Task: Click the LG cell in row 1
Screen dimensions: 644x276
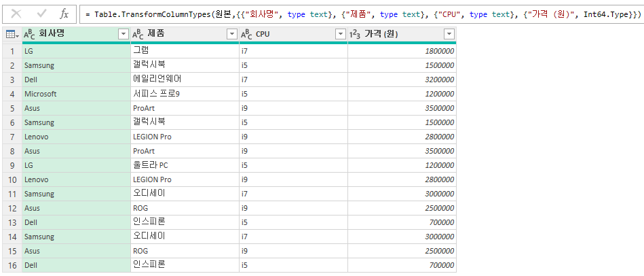Action: coord(77,51)
